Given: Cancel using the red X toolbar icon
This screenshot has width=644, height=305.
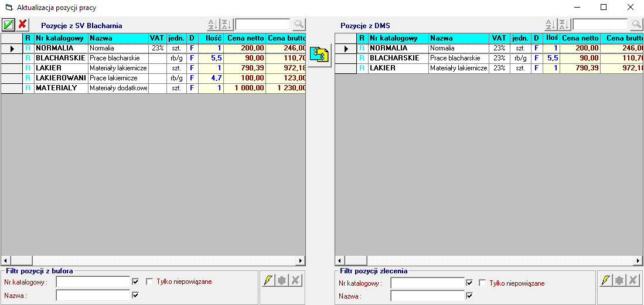Looking at the screenshot, I should click(x=22, y=24).
